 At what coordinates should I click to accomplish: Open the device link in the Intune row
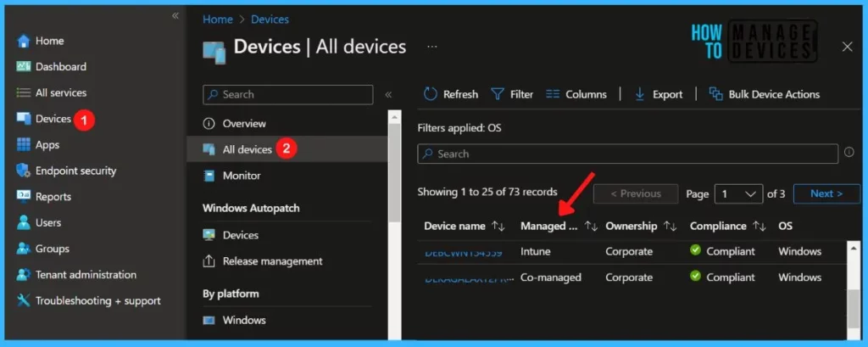pyautogui.click(x=464, y=253)
